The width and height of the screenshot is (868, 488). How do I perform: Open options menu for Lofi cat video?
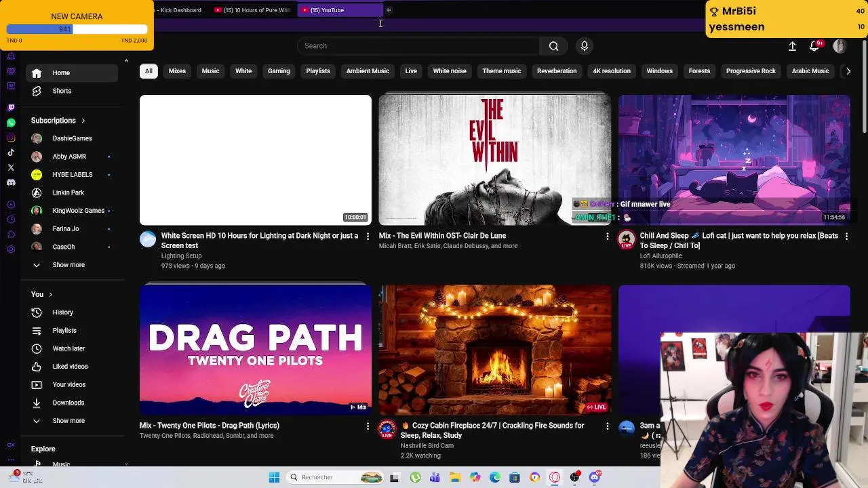click(846, 237)
